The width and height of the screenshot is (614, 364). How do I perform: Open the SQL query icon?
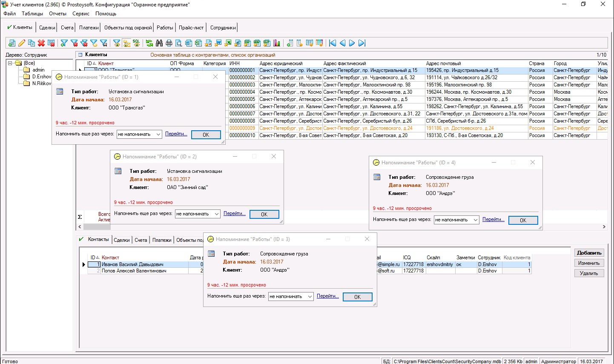136,43
